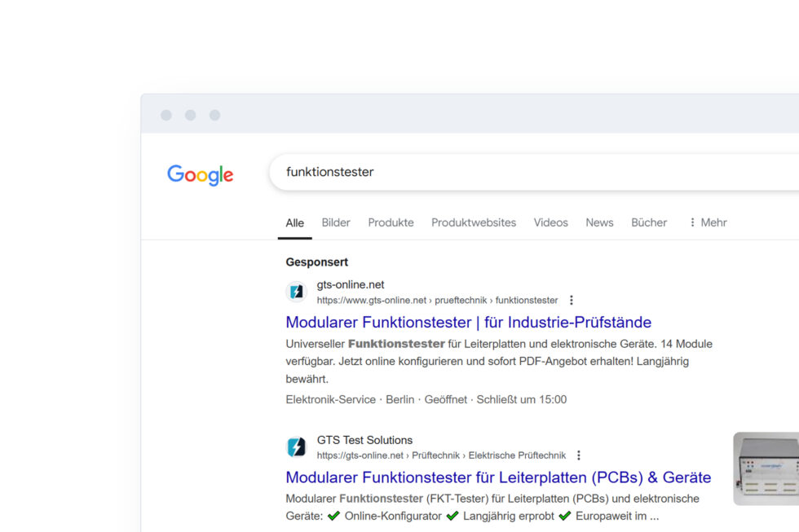Open three-dot menu next to Elektrische Prüftechnik URL
The height and width of the screenshot is (532, 799).
tap(578, 455)
